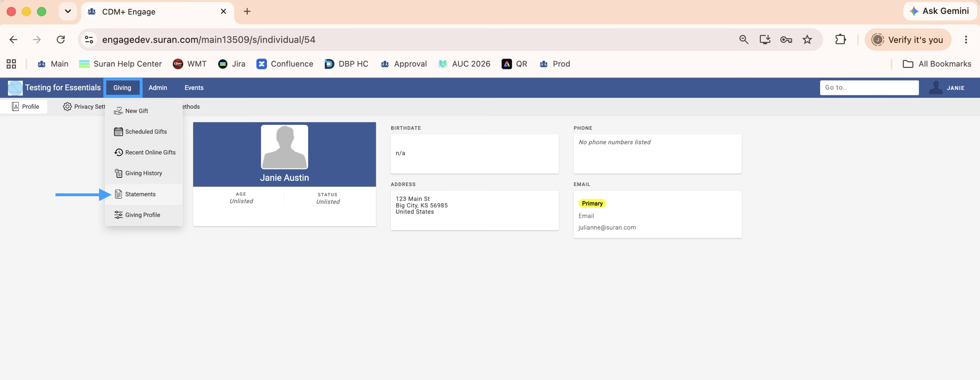Click the julianne@suran.com email address
980x380 pixels.
coord(607,228)
